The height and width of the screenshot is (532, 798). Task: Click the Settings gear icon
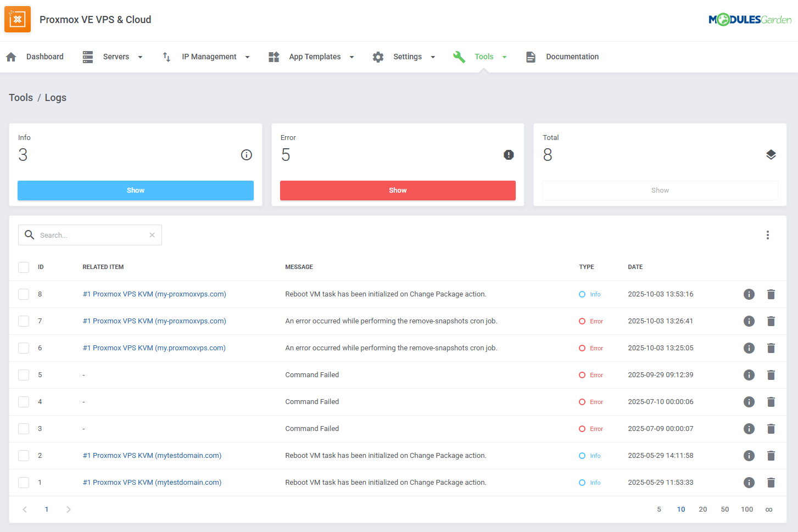click(378, 57)
